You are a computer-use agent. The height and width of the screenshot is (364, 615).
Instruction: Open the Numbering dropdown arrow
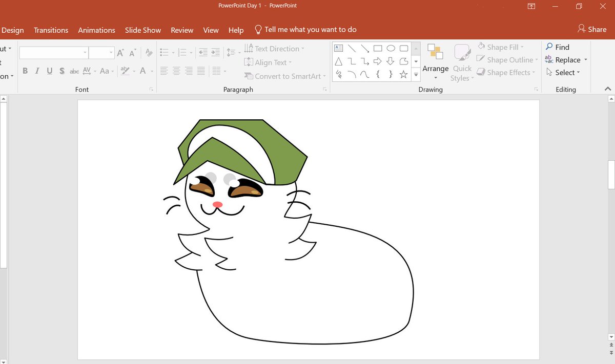click(191, 53)
